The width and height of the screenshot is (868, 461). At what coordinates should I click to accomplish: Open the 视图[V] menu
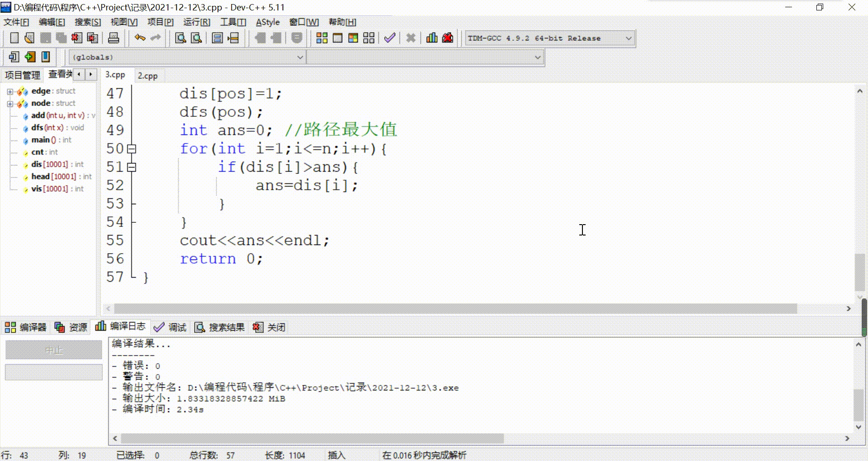pyautogui.click(x=124, y=22)
